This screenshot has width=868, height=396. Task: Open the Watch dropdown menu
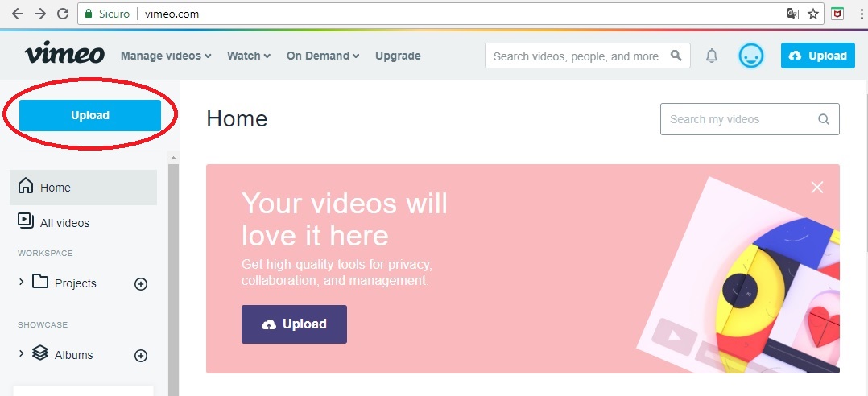point(249,56)
